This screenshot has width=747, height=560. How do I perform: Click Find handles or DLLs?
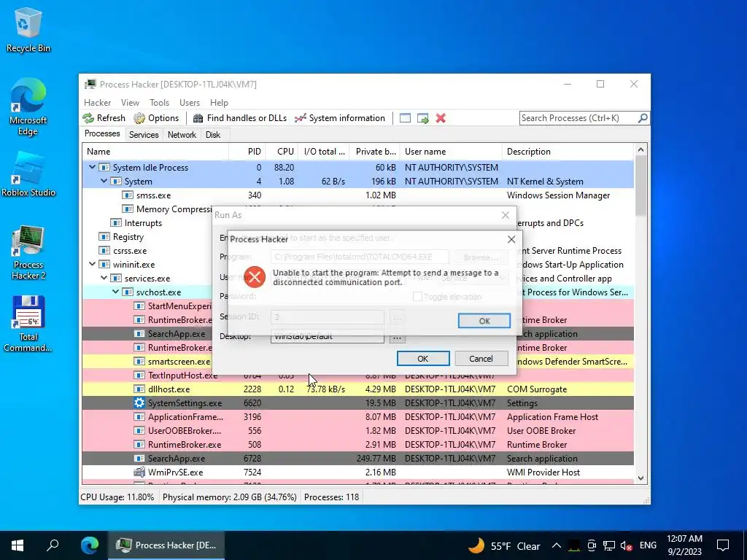point(240,118)
